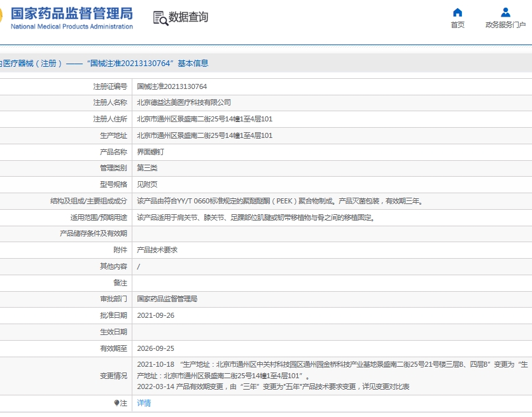The height and width of the screenshot is (417, 532).
Task: Click the 附件 row label
Action: coord(120,250)
